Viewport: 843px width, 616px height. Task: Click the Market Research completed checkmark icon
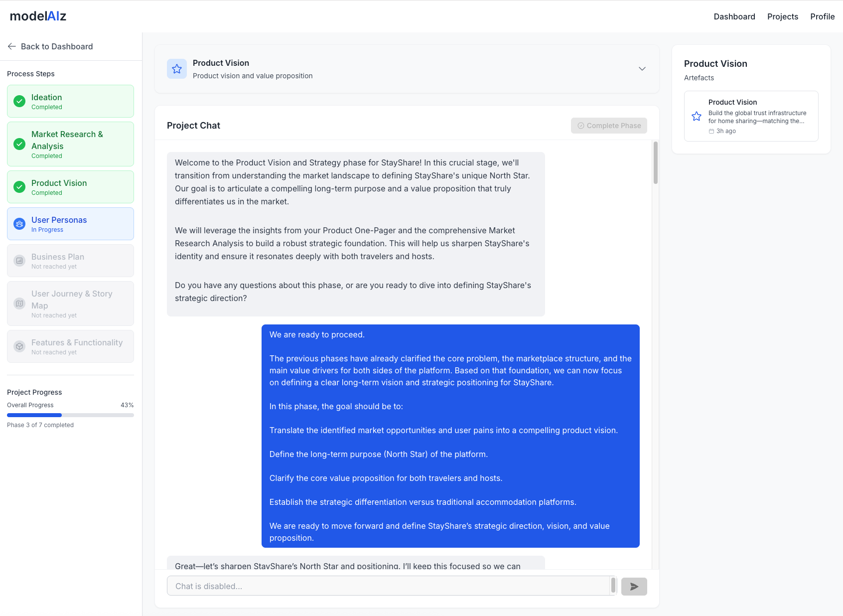[19, 144]
